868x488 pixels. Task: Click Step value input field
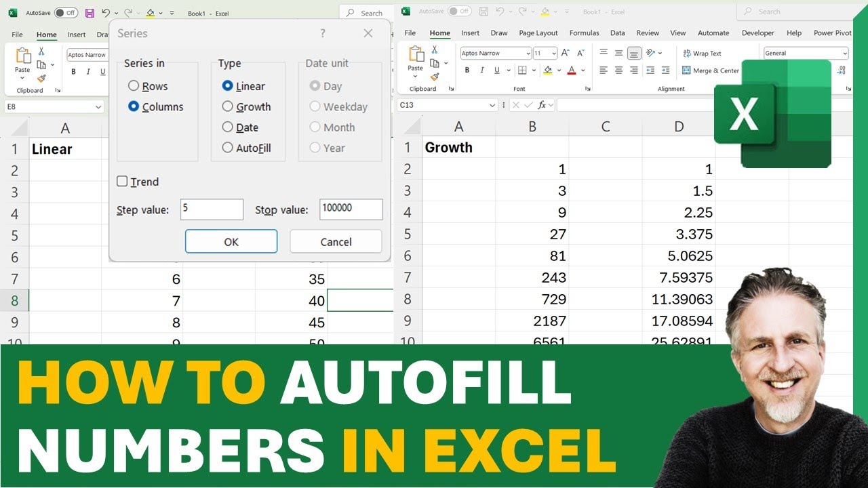point(212,209)
